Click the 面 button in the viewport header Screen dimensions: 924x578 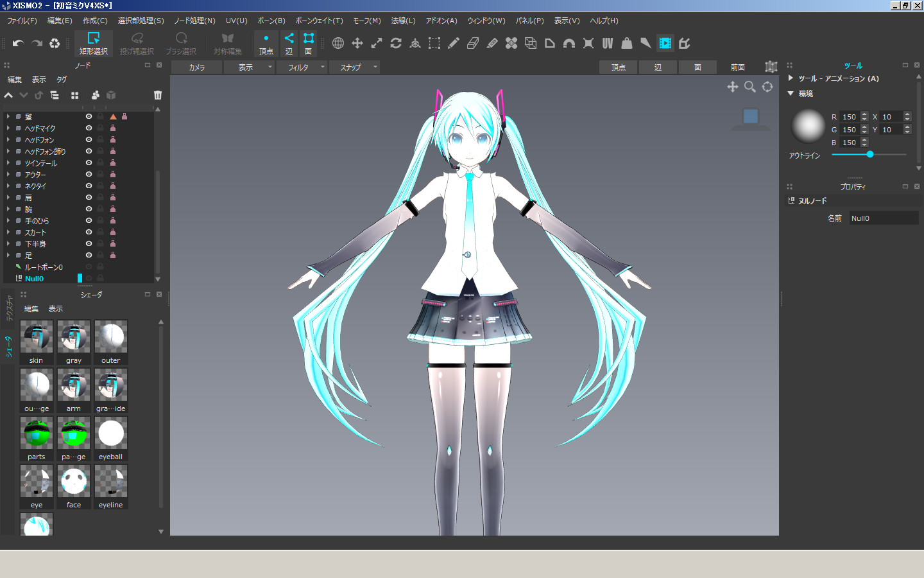point(697,67)
